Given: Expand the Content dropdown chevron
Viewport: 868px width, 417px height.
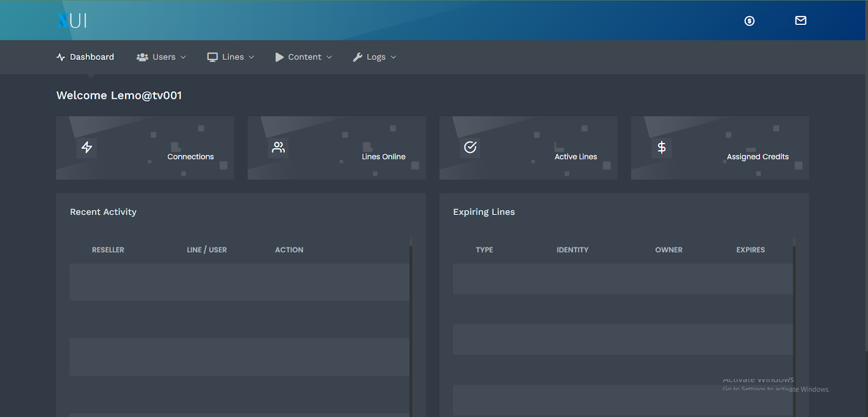Looking at the screenshot, I should pyautogui.click(x=329, y=57).
